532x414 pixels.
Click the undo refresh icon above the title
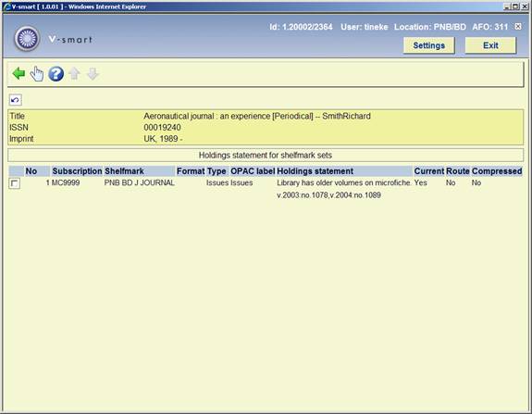click(15, 100)
